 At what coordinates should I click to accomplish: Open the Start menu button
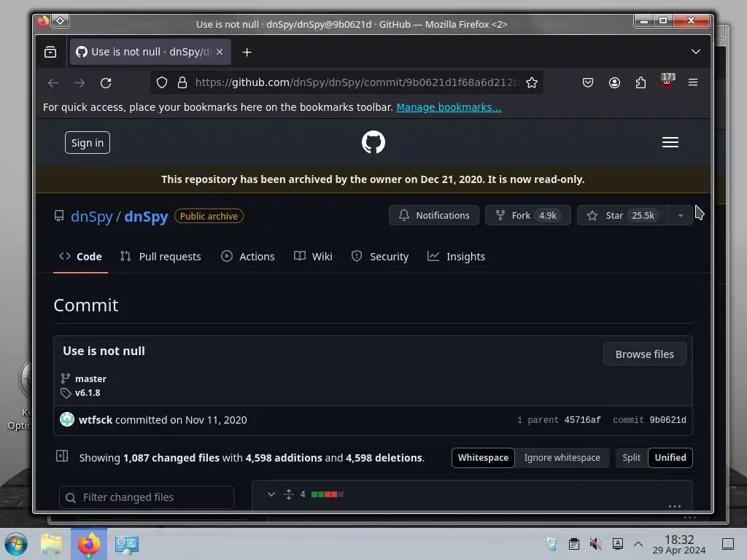[x=16, y=544]
